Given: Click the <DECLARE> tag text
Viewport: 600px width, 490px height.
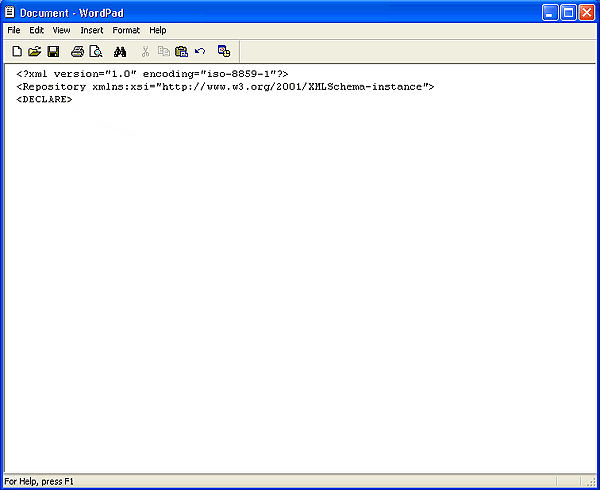Looking at the screenshot, I should pyautogui.click(x=44, y=99).
